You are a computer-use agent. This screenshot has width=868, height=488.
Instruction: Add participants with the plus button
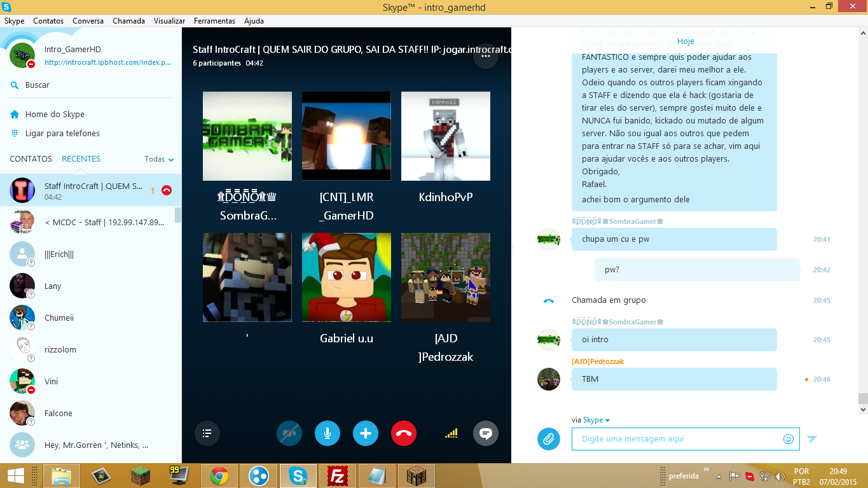pyautogui.click(x=366, y=433)
